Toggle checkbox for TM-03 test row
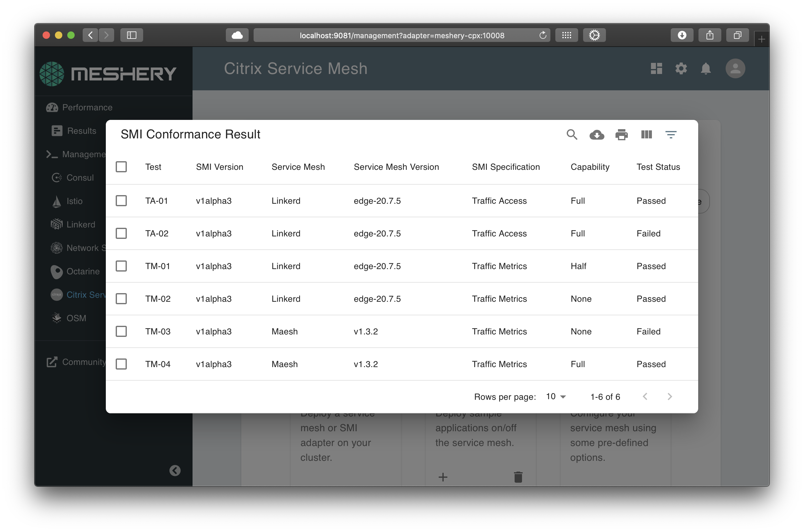The width and height of the screenshot is (804, 532). (122, 331)
